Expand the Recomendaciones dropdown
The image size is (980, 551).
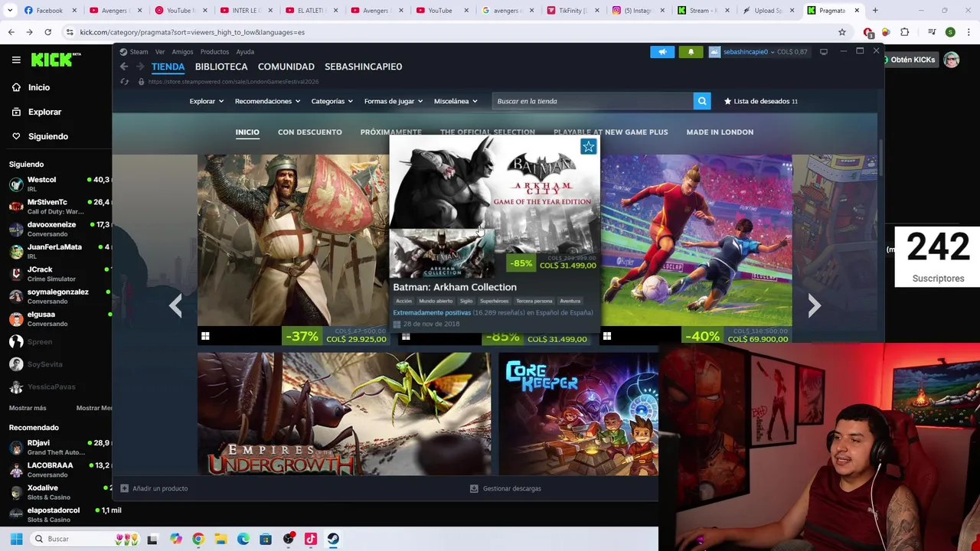[267, 101]
